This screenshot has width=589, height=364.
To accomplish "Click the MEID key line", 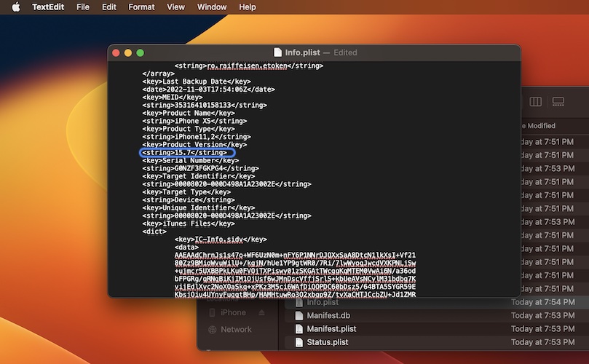I will click(172, 98).
